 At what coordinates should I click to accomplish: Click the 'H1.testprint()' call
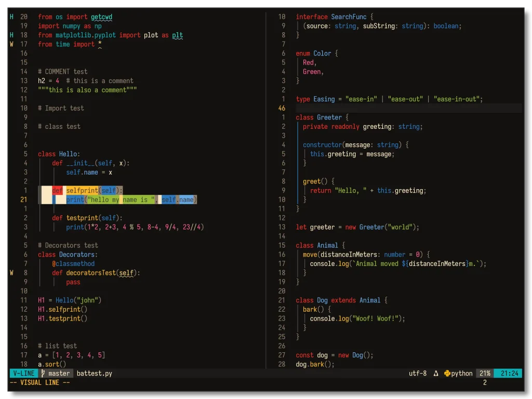[x=62, y=318]
